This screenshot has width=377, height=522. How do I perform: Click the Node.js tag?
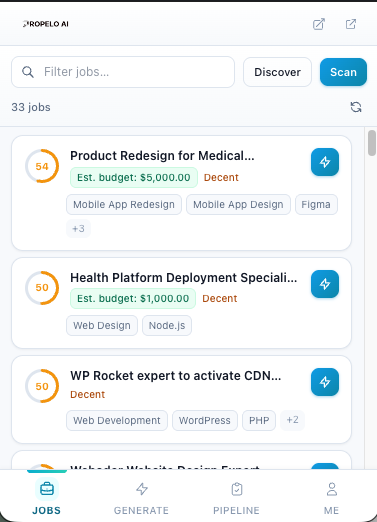click(167, 326)
